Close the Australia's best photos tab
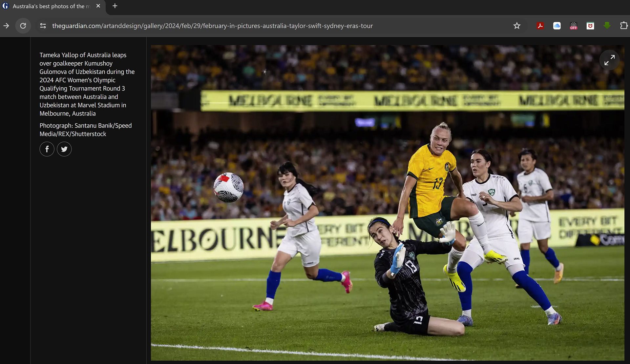The image size is (630, 364). (98, 6)
